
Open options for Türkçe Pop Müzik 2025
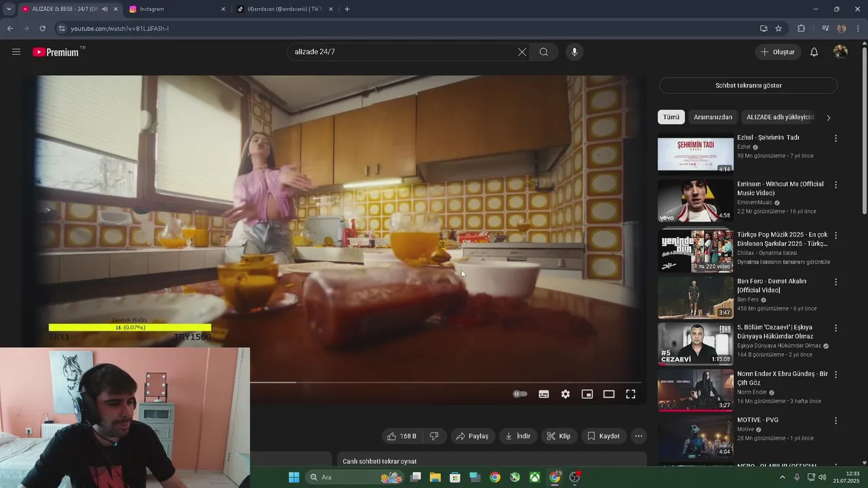click(x=835, y=235)
